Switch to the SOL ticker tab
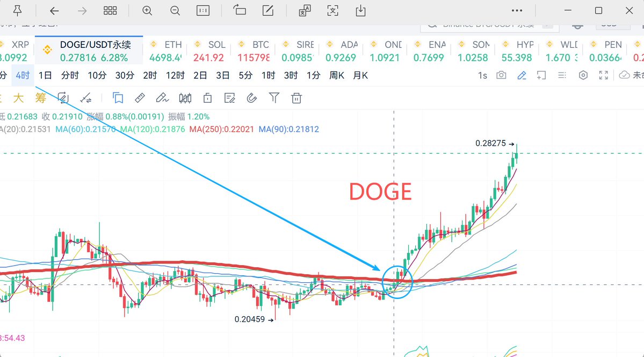 [x=209, y=51]
